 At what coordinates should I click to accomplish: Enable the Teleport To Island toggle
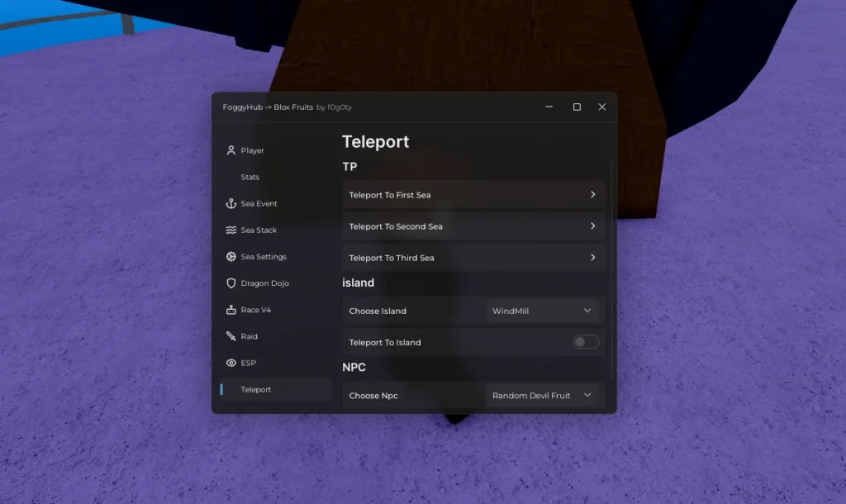tap(586, 342)
